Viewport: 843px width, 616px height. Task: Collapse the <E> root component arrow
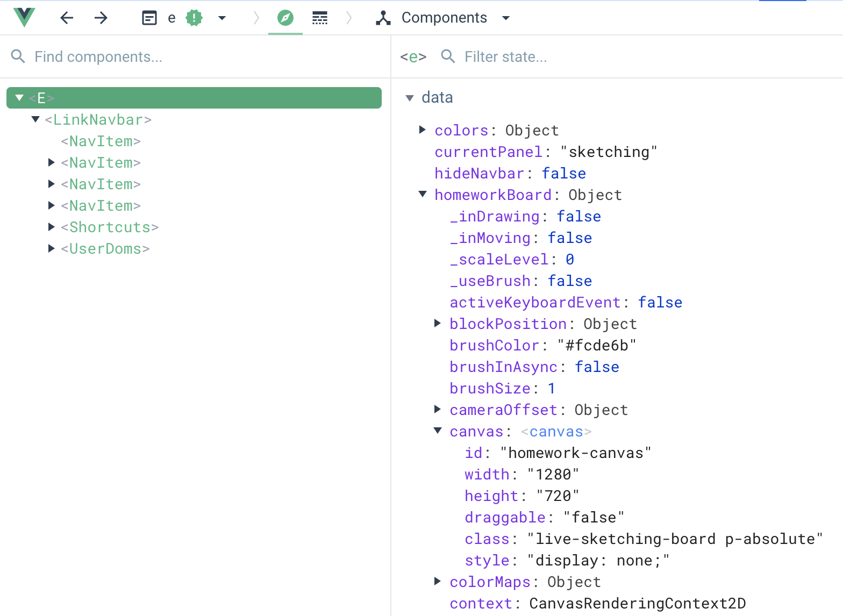[x=20, y=98]
